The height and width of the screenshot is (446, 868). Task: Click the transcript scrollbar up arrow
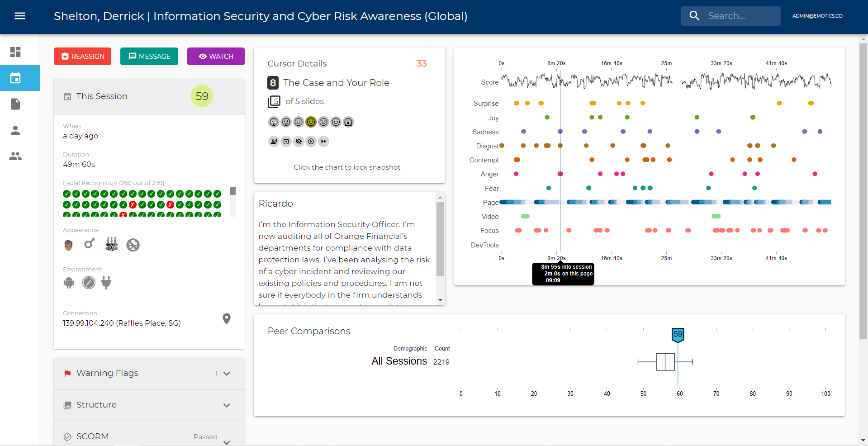pyautogui.click(x=440, y=197)
